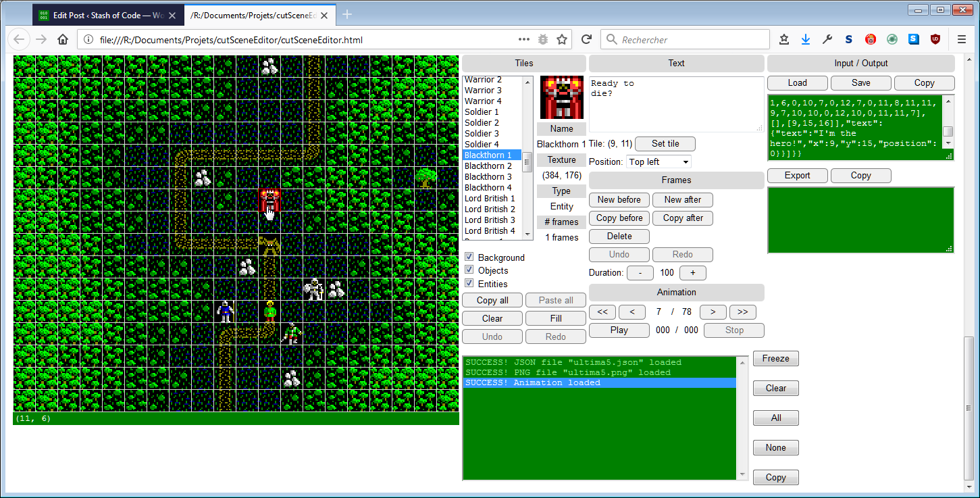Select Blackthorn 2 in the tiles list
This screenshot has width=980, height=498.
pyautogui.click(x=493, y=166)
